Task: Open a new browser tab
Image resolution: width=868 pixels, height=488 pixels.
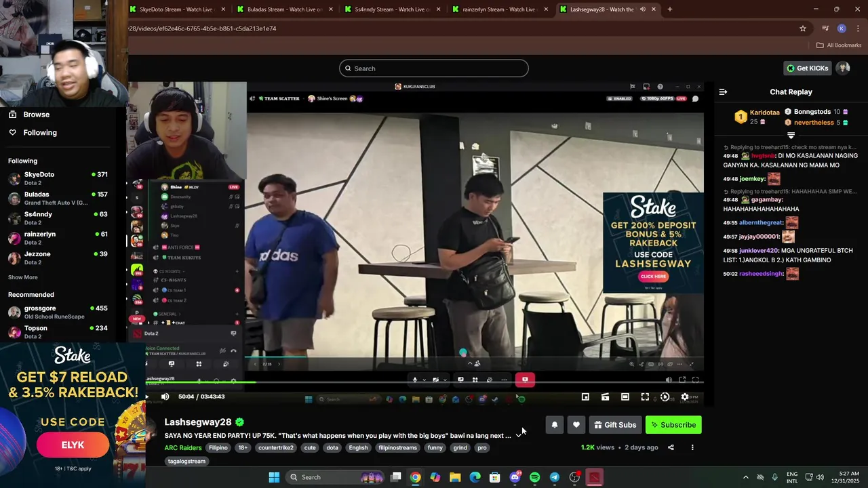Action: click(x=670, y=9)
